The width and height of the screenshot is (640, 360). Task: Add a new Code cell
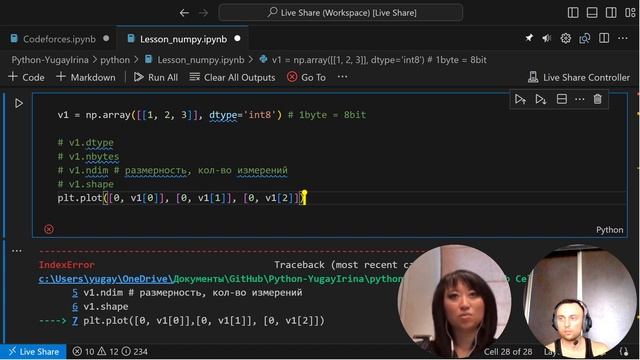[x=27, y=77]
